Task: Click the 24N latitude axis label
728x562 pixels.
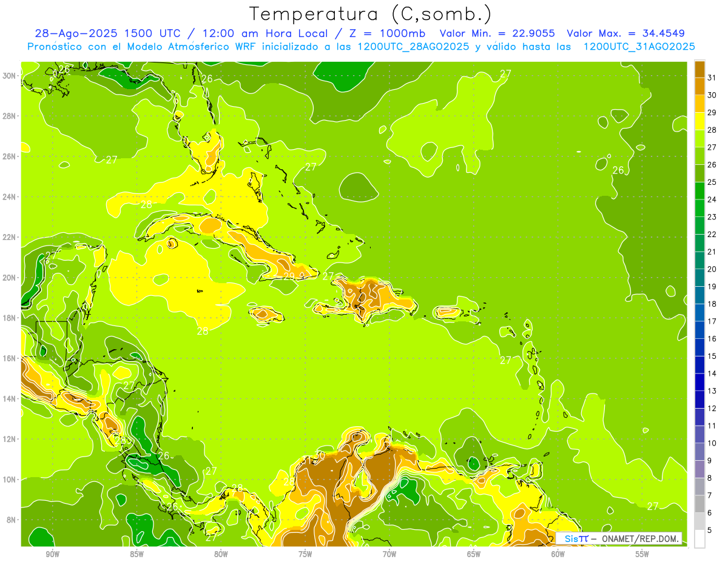Action: 10,196
